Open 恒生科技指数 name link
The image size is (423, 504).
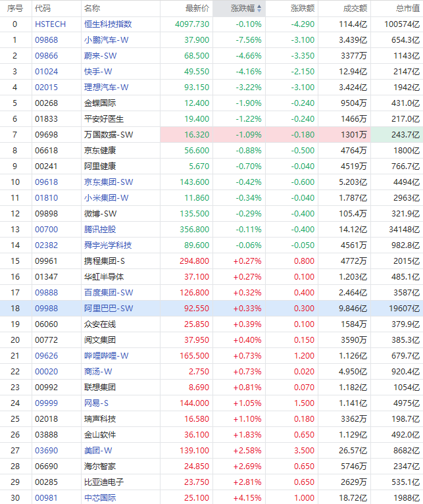tap(108, 24)
